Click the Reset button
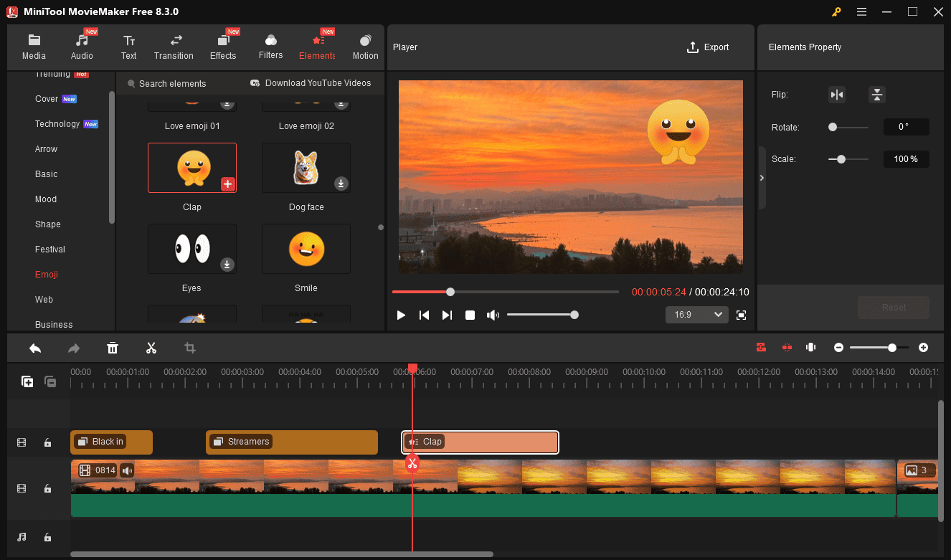951x560 pixels. (x=894, y=308)
